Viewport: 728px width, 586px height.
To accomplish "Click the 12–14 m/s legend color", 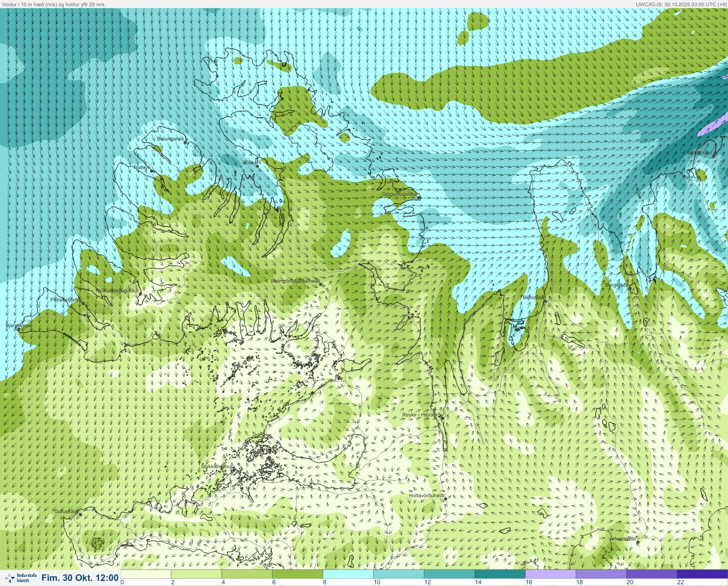I will pos(449,574).
